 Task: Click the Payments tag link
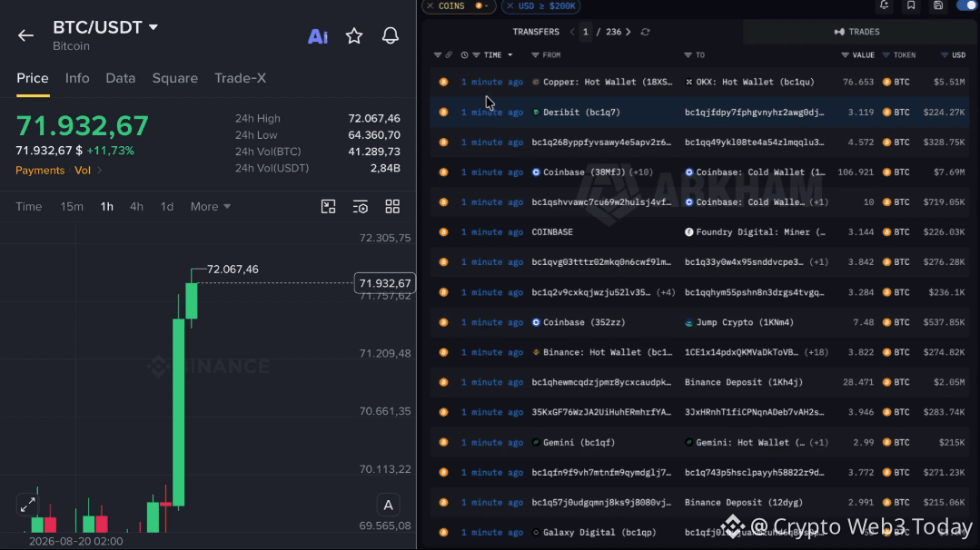40,171
